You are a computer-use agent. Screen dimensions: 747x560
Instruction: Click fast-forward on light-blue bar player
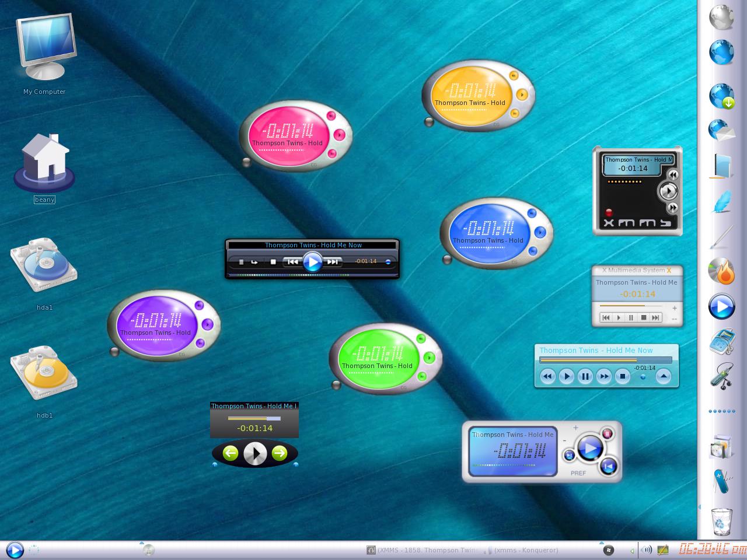pos(604,376)
